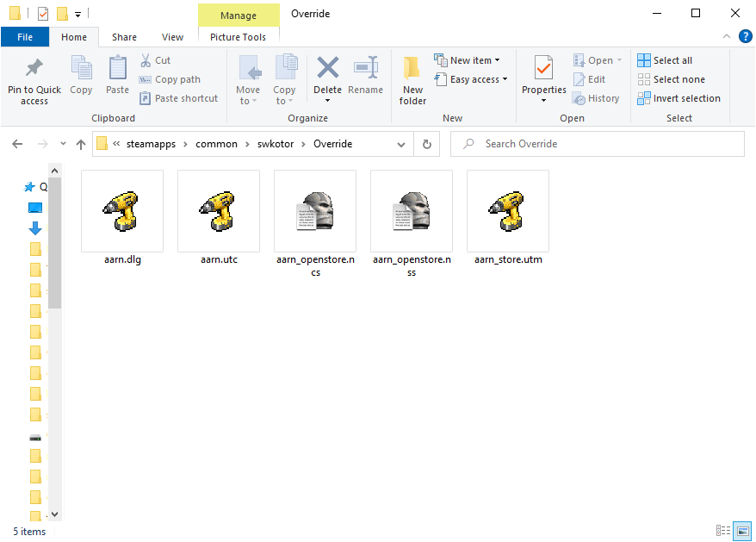Select the aarn_openstore.nss file
Viewport: 756px width, 542px height.
click(x=412, y=224)
